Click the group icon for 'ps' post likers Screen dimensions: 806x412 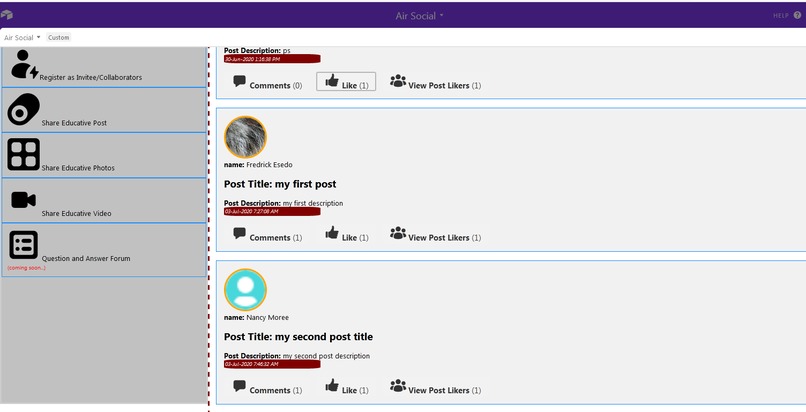pyautogui.click(x=398, y=81)
